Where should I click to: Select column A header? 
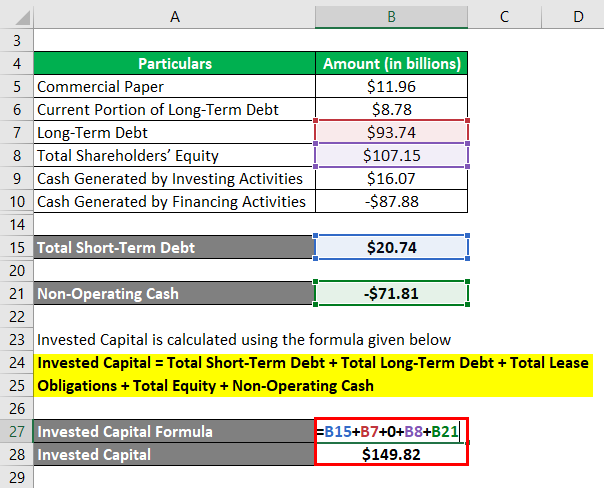coord(174,16)
